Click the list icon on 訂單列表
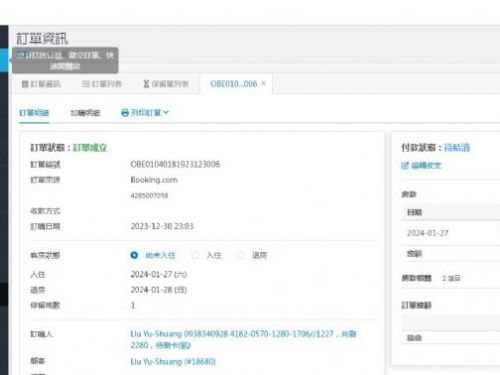The image size is (500, 375). [86, 84]
